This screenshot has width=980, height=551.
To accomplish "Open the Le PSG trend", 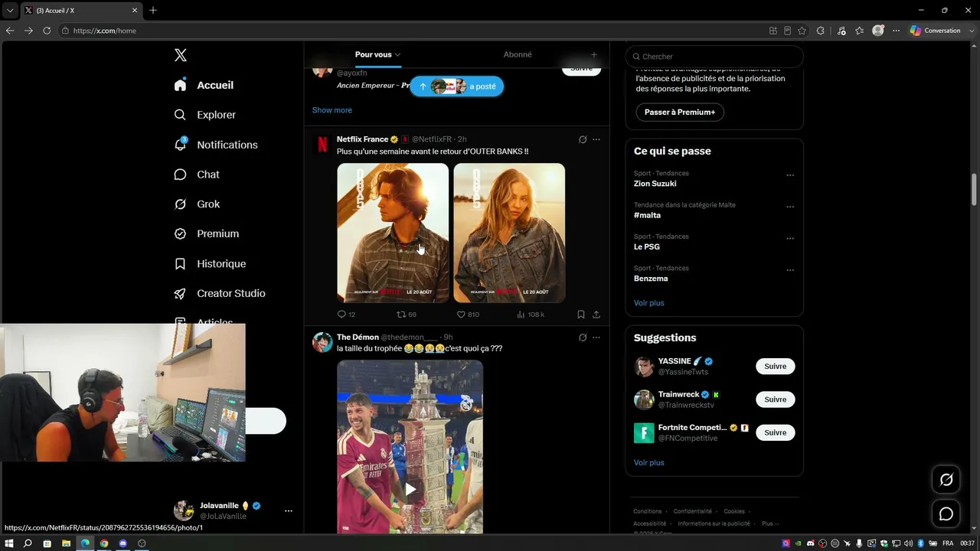I will coord(647,246).
